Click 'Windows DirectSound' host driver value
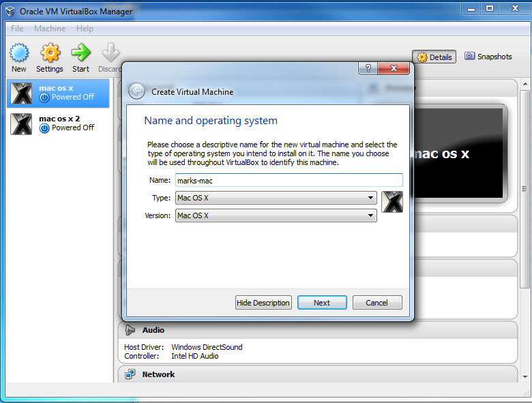This screenshot has height=403, width=532. (x=207, y=347)
